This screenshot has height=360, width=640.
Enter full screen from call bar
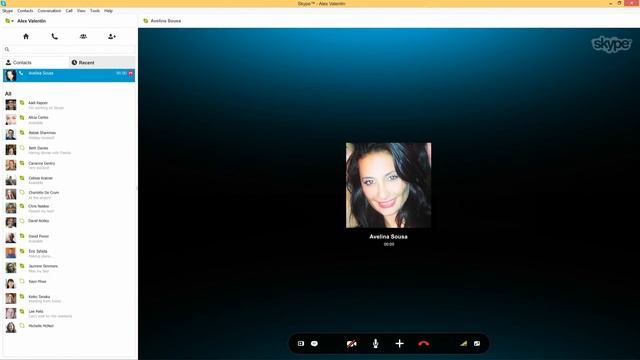[477, 344]
